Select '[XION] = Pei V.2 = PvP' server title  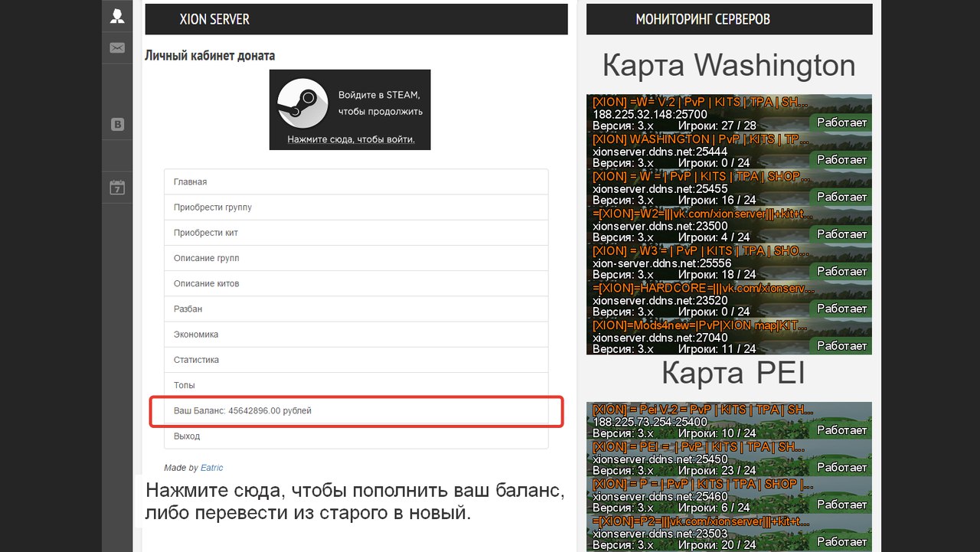[x=703, y=410]
